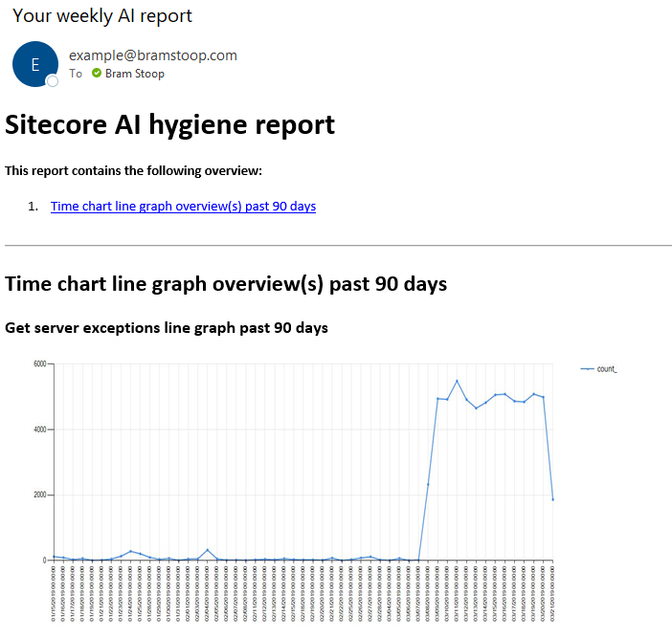This screenshot has height=638, width=672.
Task: Click the 2000 label on the y-axis
Action: pos(39,495)
